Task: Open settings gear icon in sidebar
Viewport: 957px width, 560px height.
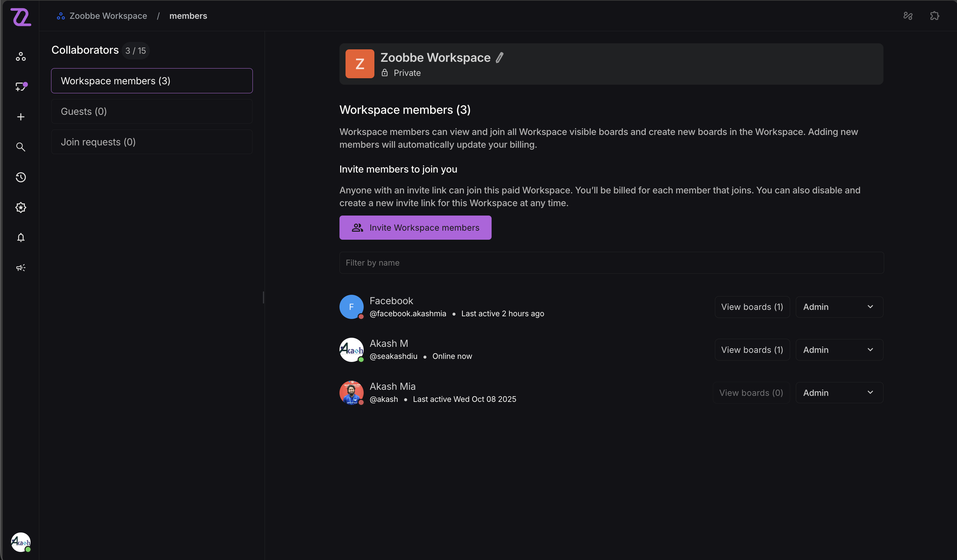Action: 20,207
